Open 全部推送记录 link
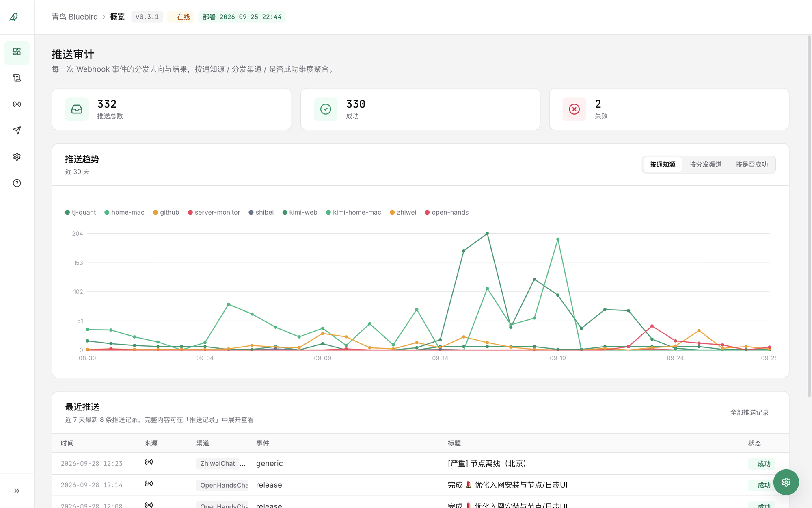This screenshot has width=812, height=508. click(749, 412)
